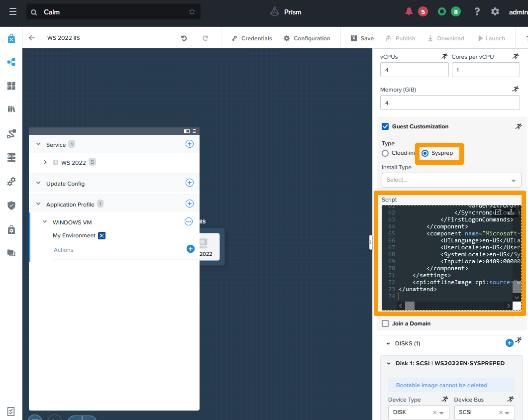528x420 pixels.
Task: Enable the Join a Domain checkbox
Action: tap(385, 323)
